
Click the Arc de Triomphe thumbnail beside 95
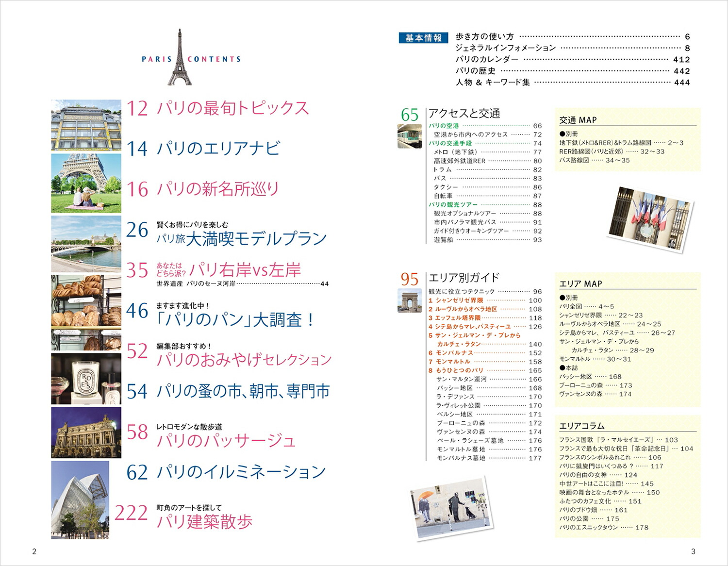tap(409, 300)
